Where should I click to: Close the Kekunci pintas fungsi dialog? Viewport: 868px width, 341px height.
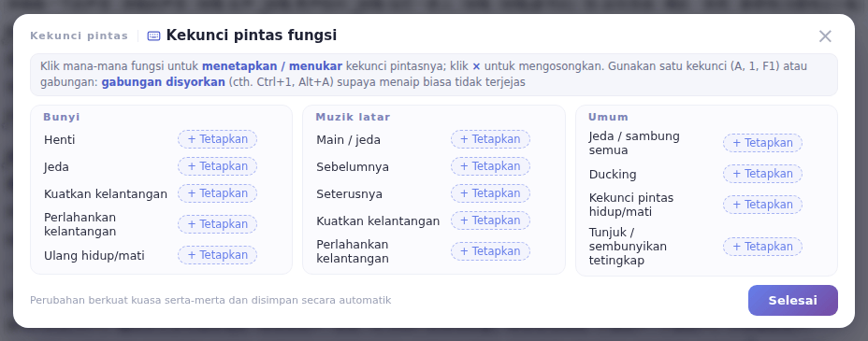coord(825,36)
